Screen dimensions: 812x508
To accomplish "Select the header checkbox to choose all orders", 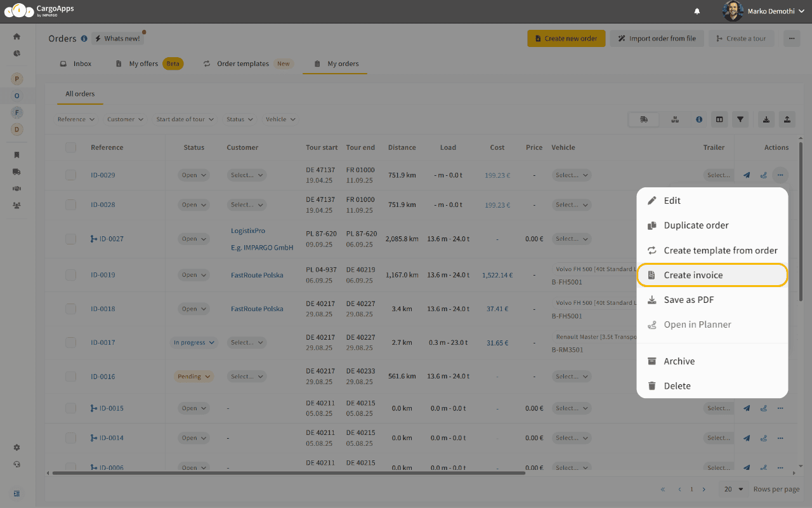I will tap(70, 147).
